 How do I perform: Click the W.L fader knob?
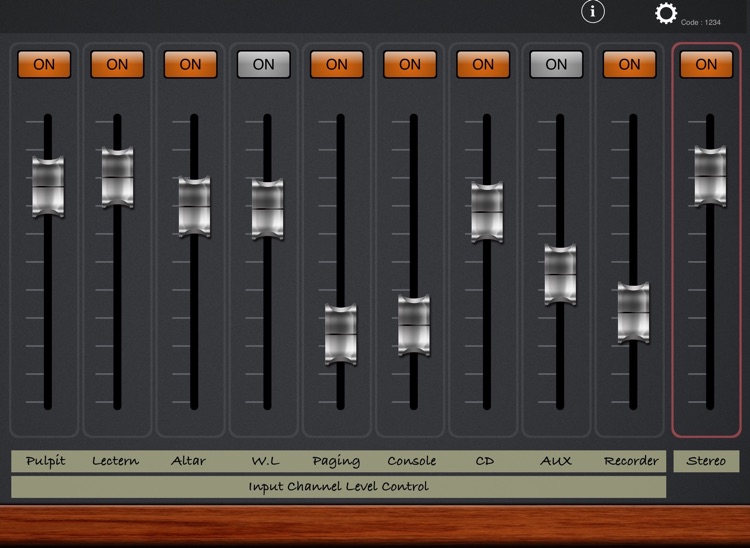[267, 209]
